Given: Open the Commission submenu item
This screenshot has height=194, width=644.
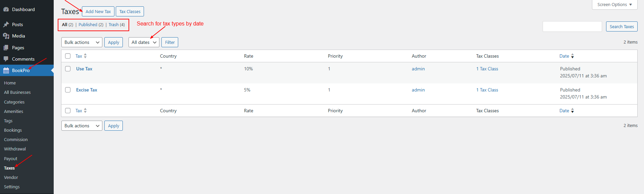Looking at the screenshot, I should click(x=16, y=140).
